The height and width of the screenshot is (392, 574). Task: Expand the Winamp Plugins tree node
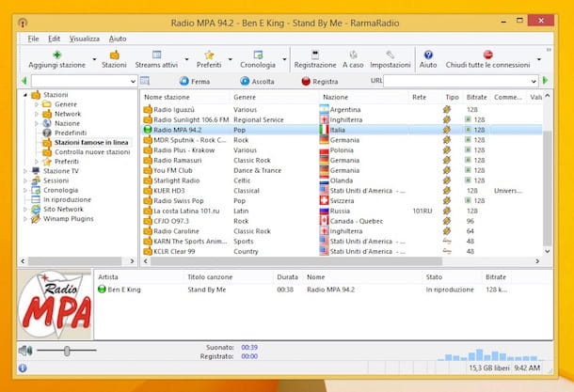pos(25,219)
